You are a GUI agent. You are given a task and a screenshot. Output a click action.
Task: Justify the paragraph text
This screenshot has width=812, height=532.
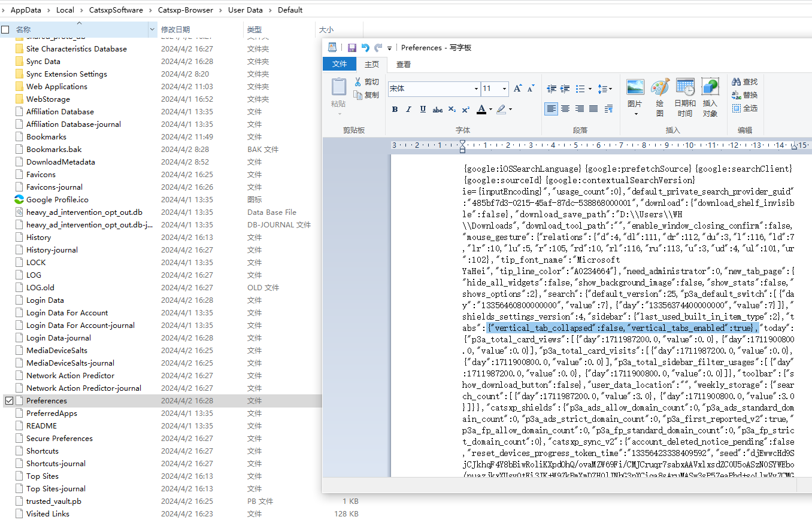pyautogui.click(x=593, y=109)
